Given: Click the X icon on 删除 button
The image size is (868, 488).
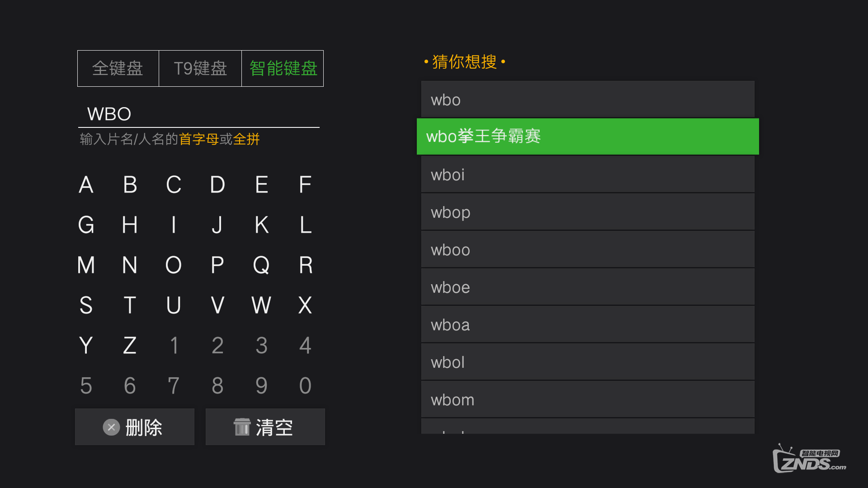Looking at the screenshot, I should [111, 427].
